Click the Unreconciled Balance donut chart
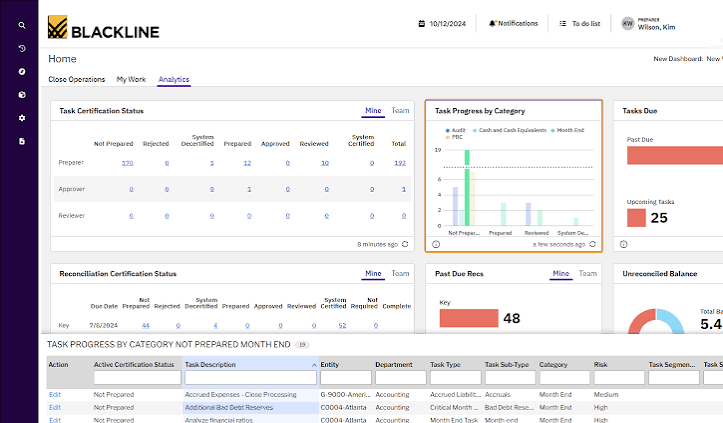Image resolution: width=723 pixels, height=423 pixels. (x=656, y=321)
